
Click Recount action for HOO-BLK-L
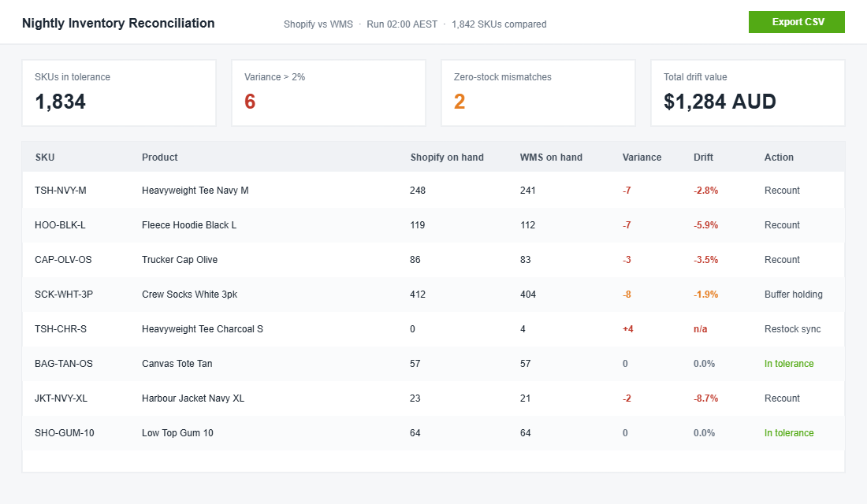(x=782, y=225)
